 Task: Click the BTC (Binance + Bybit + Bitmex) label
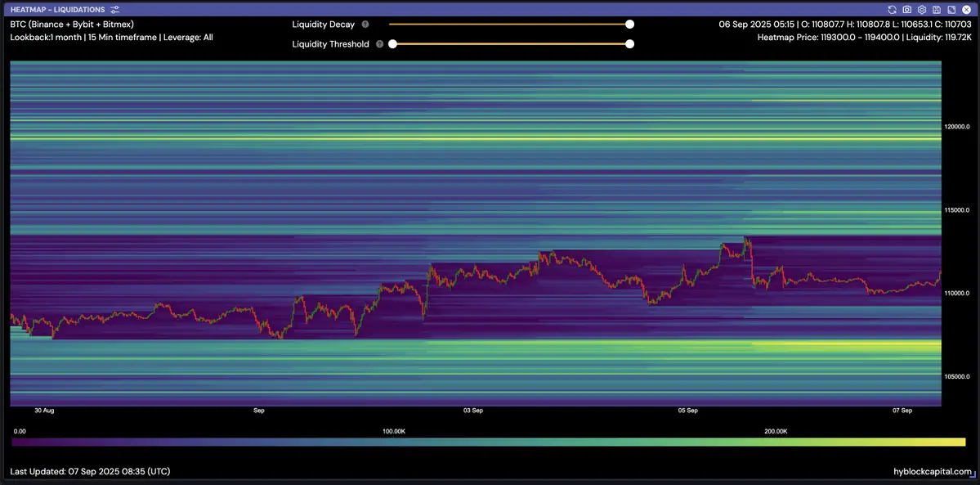pos(73,25)
